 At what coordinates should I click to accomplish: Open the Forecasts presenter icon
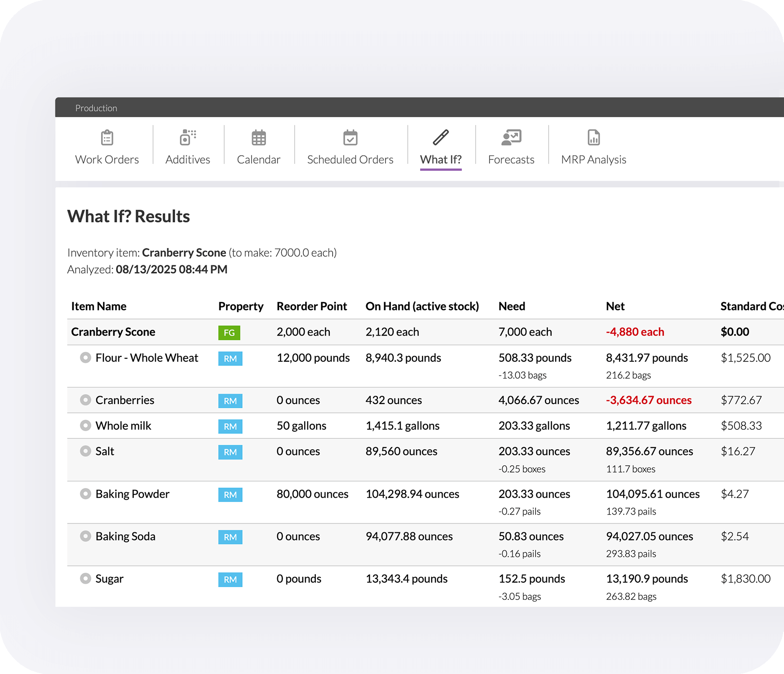(511, 138)
